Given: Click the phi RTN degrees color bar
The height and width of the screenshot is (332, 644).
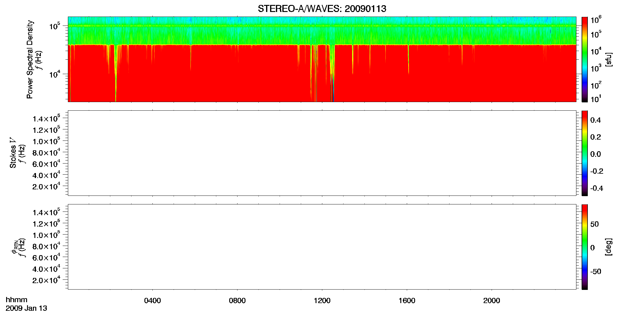Looking at the screenshot, I should click(585, 247).
